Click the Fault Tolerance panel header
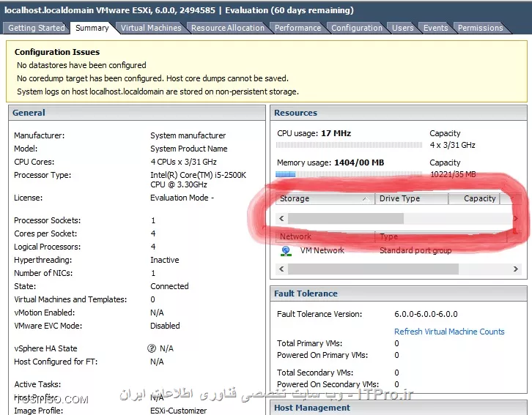This screenshot has width=532, height=415. [x=399, y=294]
